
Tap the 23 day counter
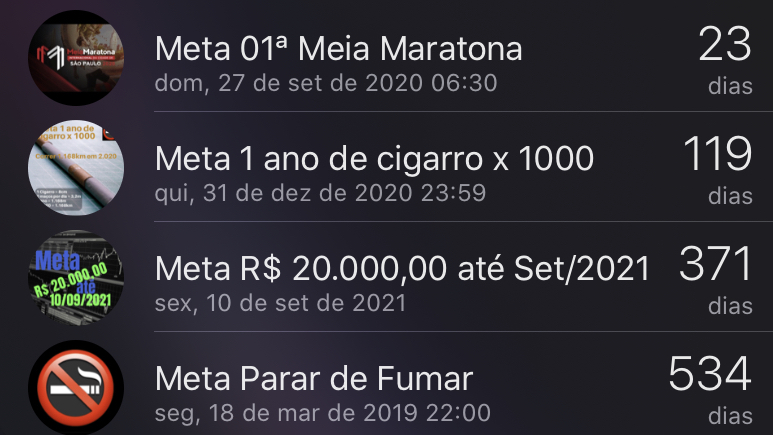(x=724, y=45)
